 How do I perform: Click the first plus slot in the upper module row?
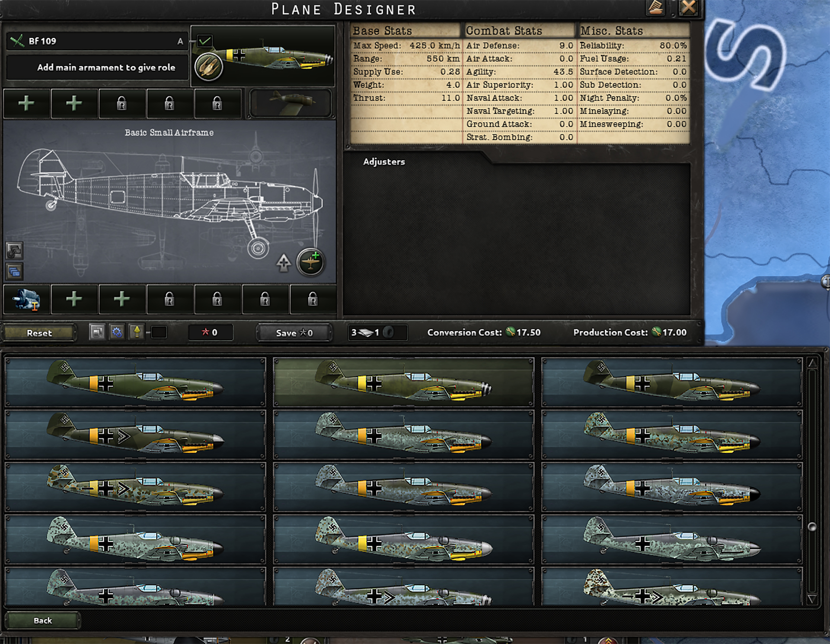[x=26, y=103]
